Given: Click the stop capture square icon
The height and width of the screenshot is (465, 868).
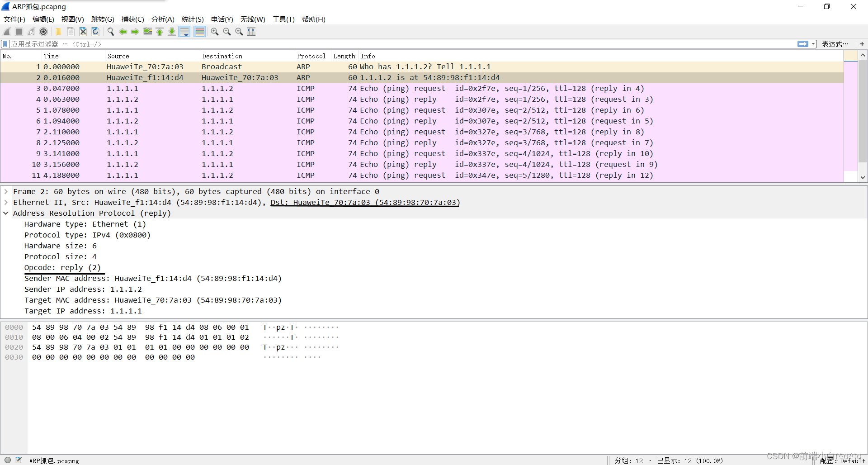Looking at the screenshot, I should coord(19,32).
